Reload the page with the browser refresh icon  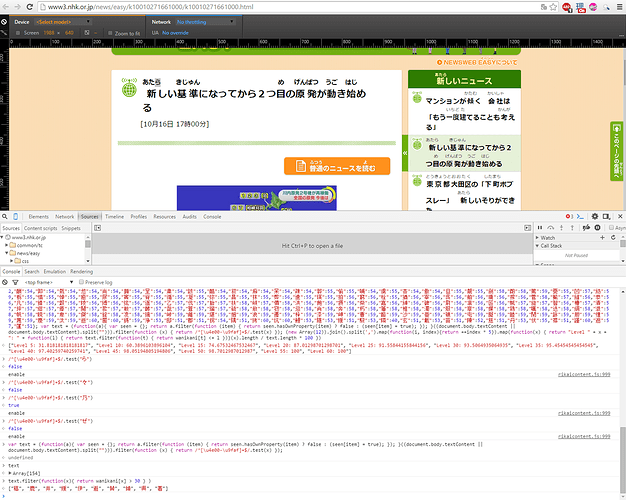click(30, 7)
